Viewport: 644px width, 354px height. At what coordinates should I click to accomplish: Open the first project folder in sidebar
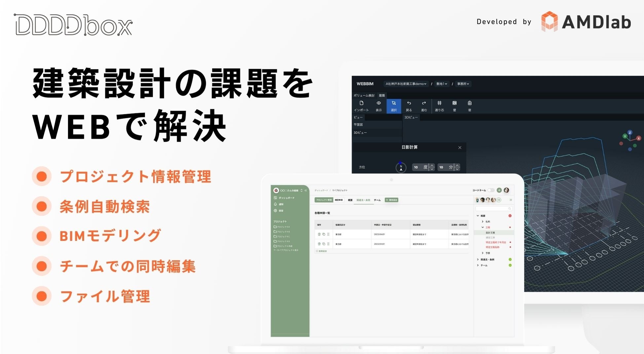[282, 227]
